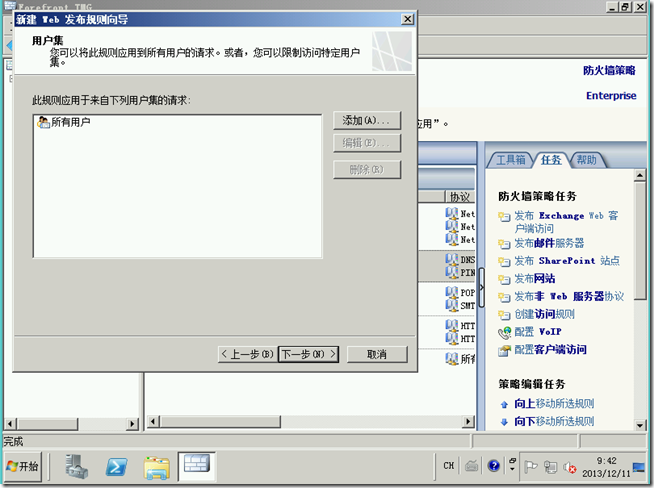654x488 pixels.
Task: Click icon beside 创建访问规则
Action: pos(504,315)
